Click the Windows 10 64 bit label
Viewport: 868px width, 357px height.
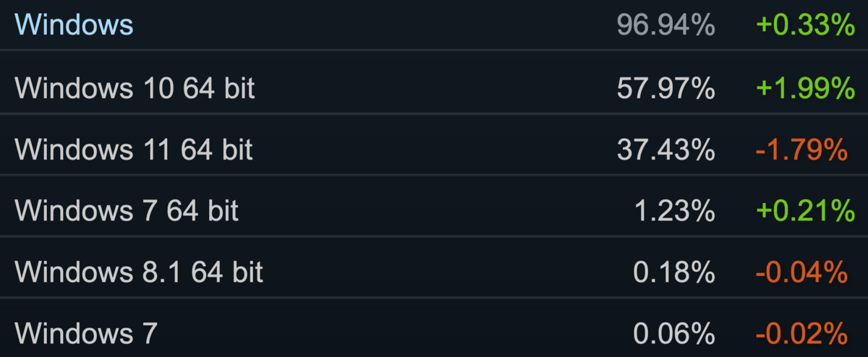tap(135, 88)
